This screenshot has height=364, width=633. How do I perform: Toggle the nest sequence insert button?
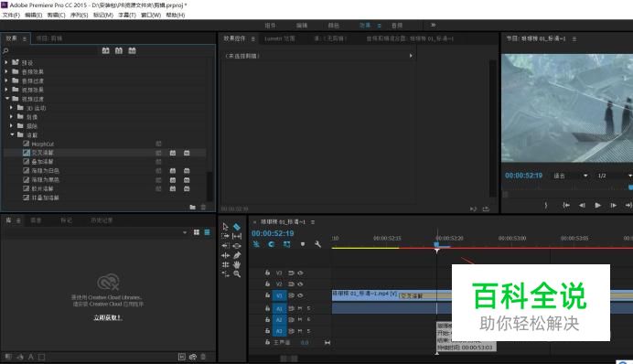click(x=256, y=244)
